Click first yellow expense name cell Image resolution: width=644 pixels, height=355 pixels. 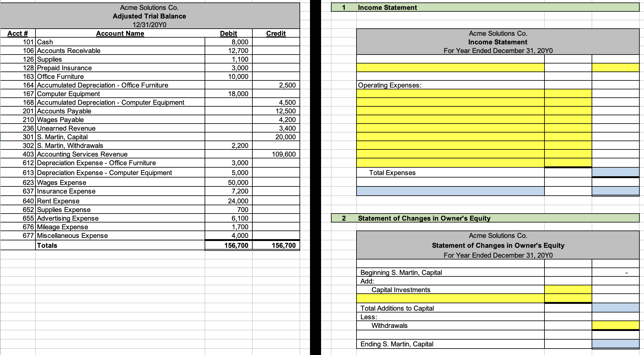coord(450,94)
